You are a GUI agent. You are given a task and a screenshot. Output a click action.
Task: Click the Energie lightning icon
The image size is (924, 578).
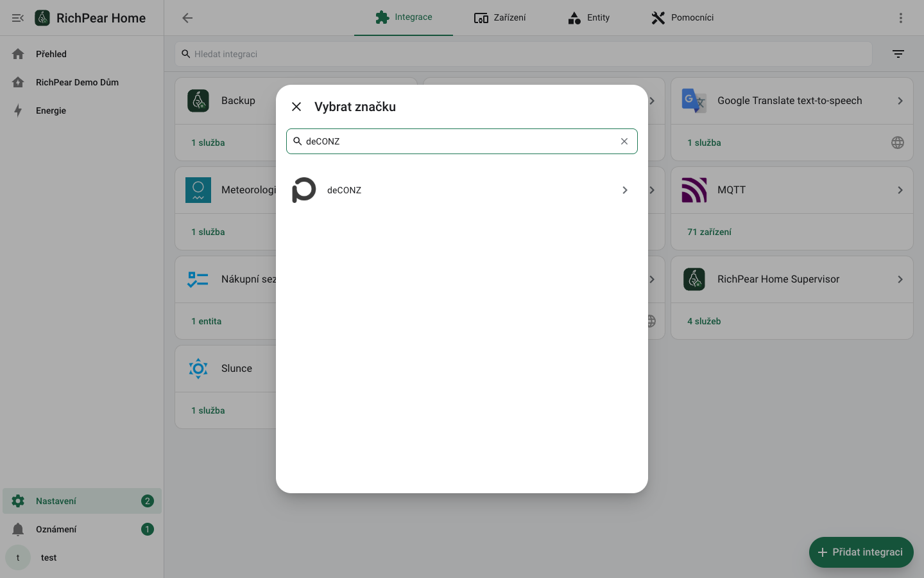(x=18, y=110)
